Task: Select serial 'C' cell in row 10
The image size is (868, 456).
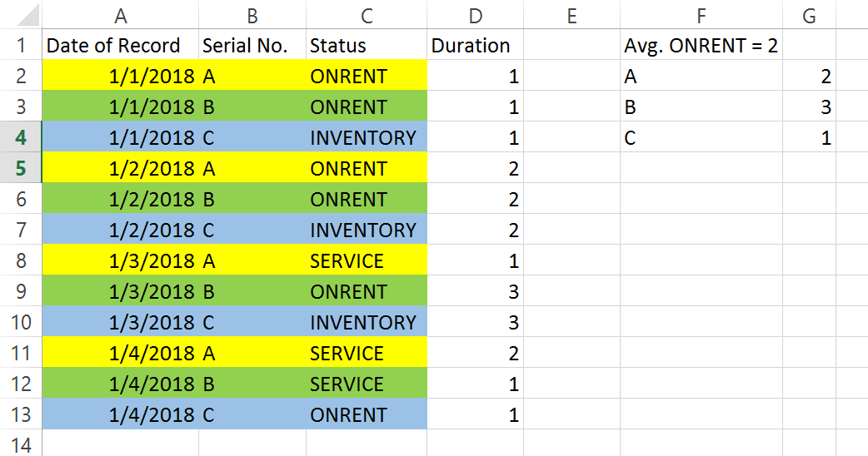Action: 252,322
